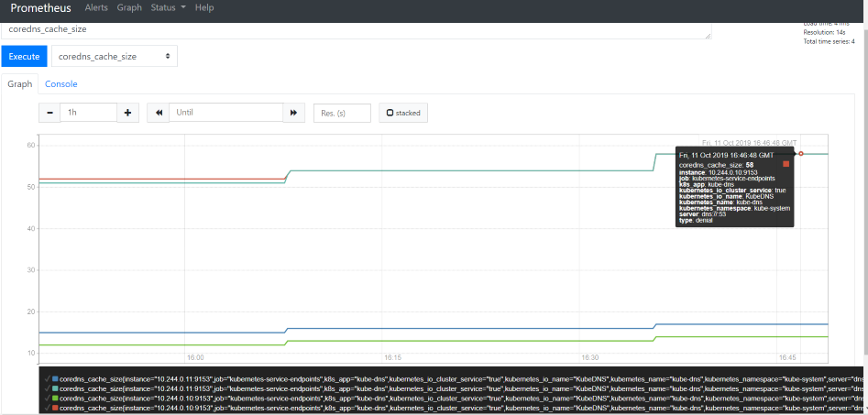
Task: Click the 50 y-axis label
Action: pos(30,187)
